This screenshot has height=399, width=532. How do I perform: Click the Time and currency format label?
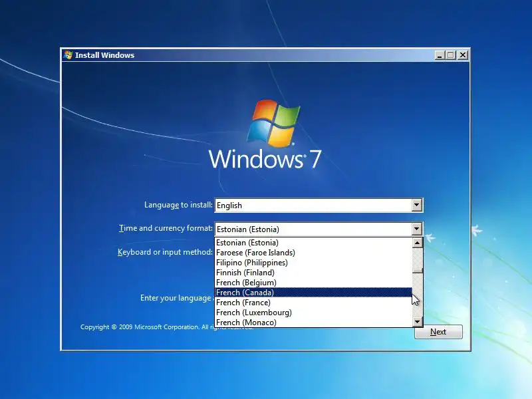click(166, 228)
